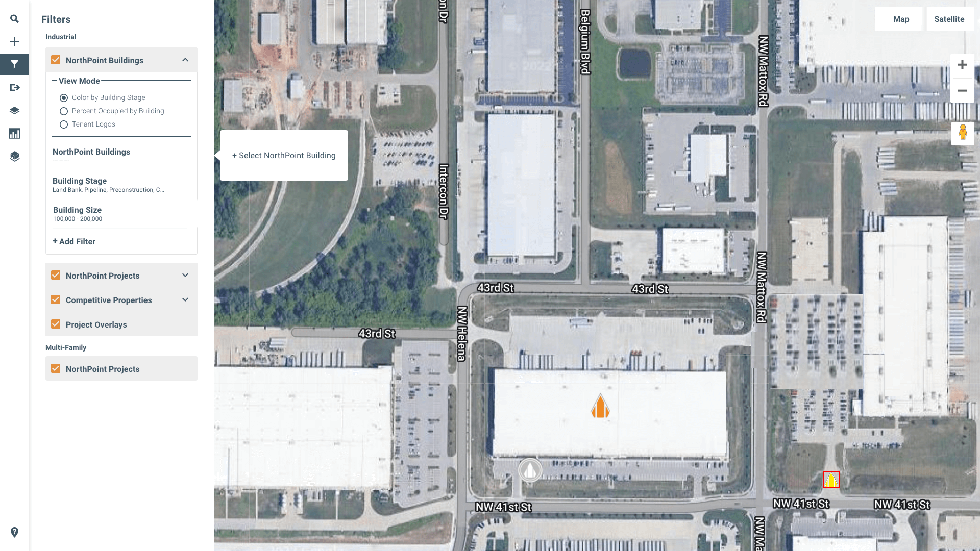Collapse the NorthPoint Buildings filter section
The height and width of the screenshot is (551, 980).
pos(185,59)
